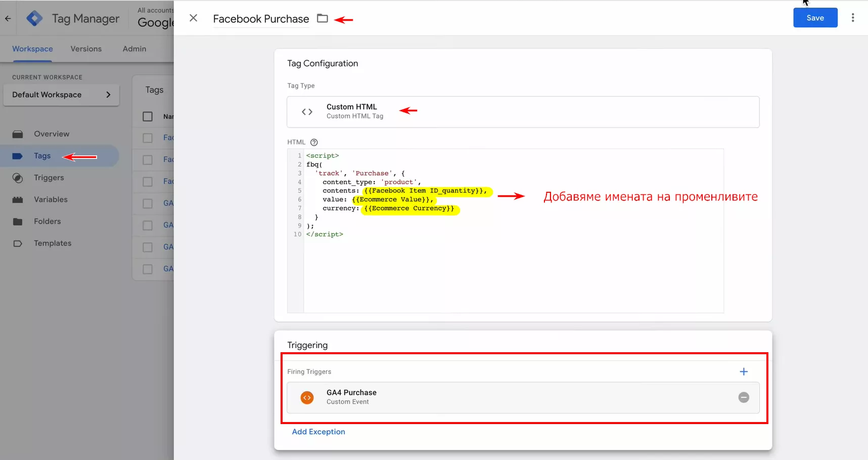
Task: Add a firing trigger with plus icon
Action: click(x=744, y=371)
